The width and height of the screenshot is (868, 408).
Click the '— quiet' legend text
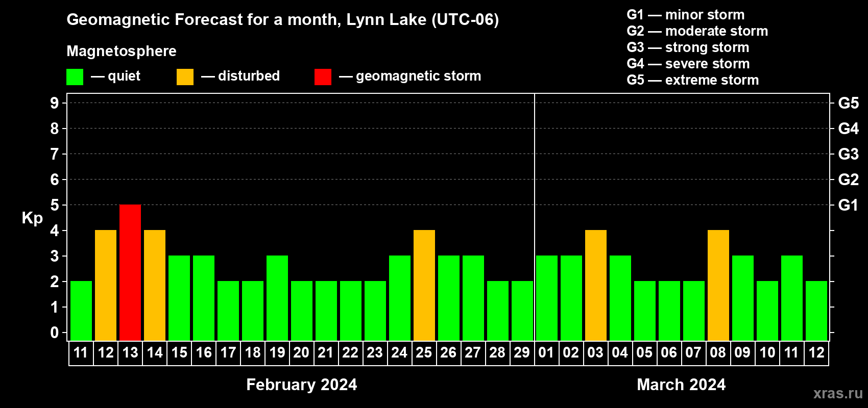[x=116, y=76]
